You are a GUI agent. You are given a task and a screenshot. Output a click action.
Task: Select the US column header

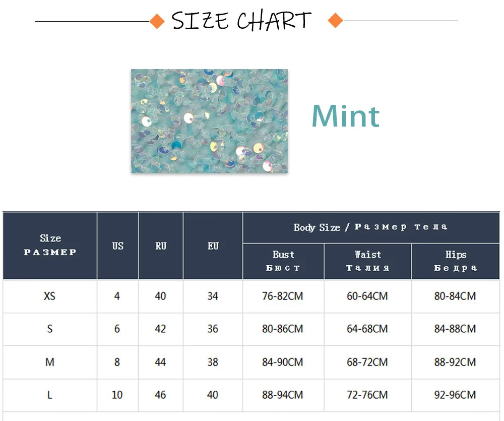click(x=117, y=246)
